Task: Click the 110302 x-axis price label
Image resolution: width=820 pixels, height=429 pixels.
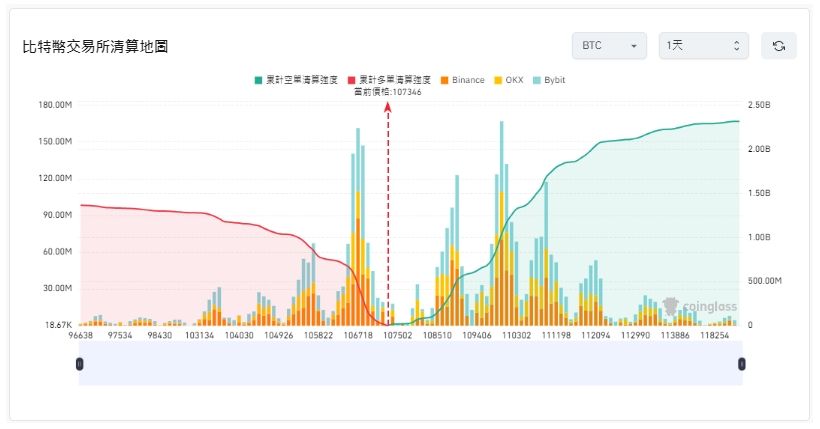Action: coord(517,335)
